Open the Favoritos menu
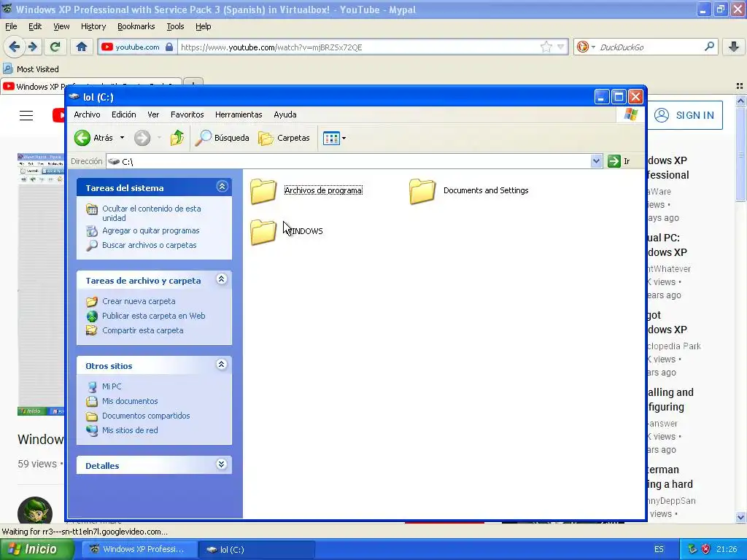Viewport: 747px width, 560px height. (x=187, y=114)
